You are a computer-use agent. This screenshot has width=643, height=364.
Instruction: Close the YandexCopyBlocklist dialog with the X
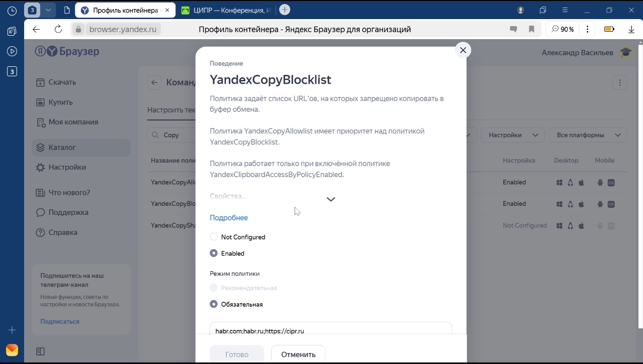pyautogui.click(x=463, y=50)
